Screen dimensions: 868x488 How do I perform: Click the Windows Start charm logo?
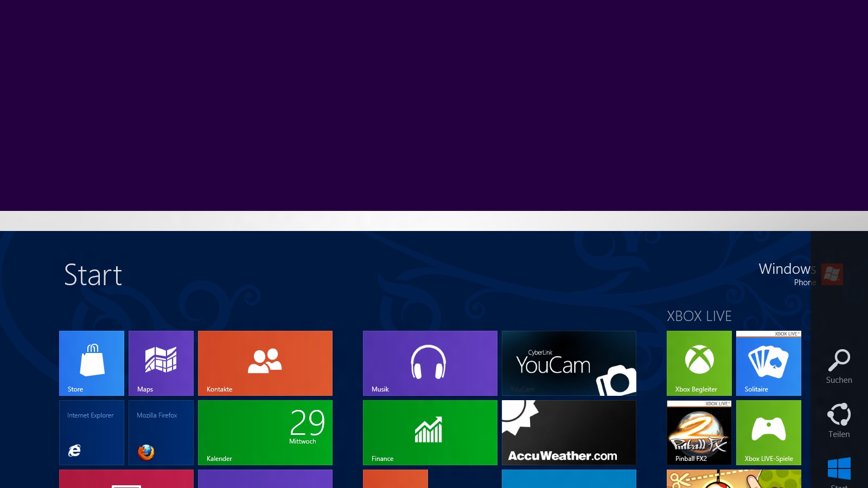pos(839,470)
